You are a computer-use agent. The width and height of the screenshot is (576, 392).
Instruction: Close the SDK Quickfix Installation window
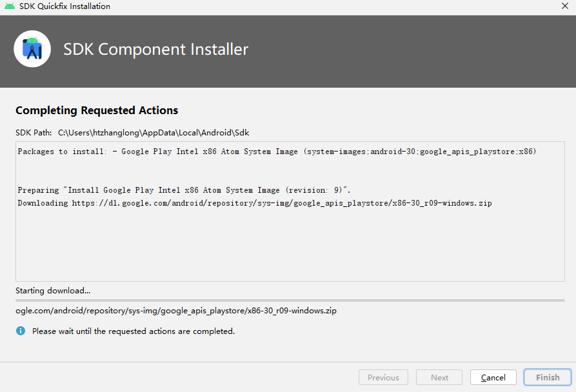pos(565,6)
